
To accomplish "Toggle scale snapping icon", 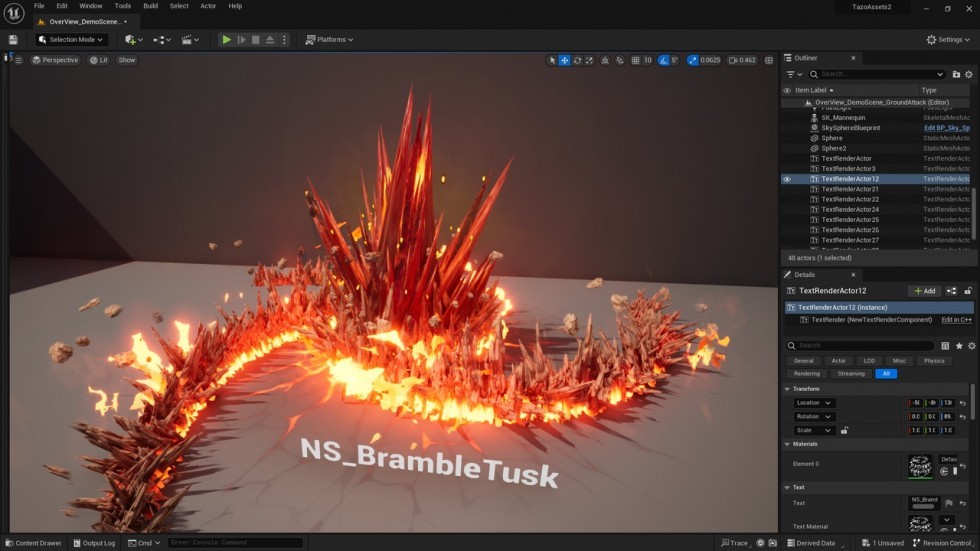I will click(x=692, y=60).
